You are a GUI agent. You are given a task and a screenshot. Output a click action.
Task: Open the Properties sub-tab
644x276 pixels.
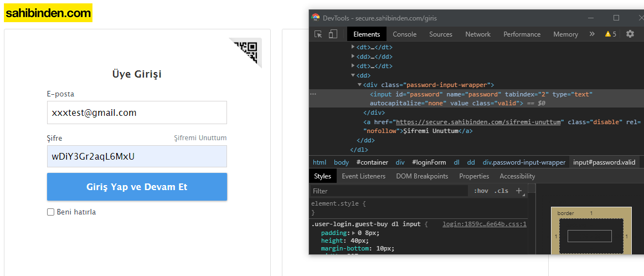pyautogui.click(x=474, y=176)
